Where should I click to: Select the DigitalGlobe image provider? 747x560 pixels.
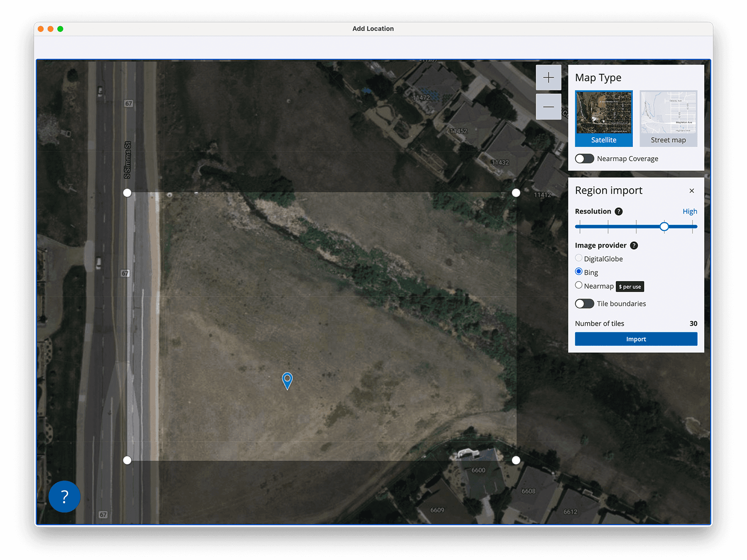(579, 258)
